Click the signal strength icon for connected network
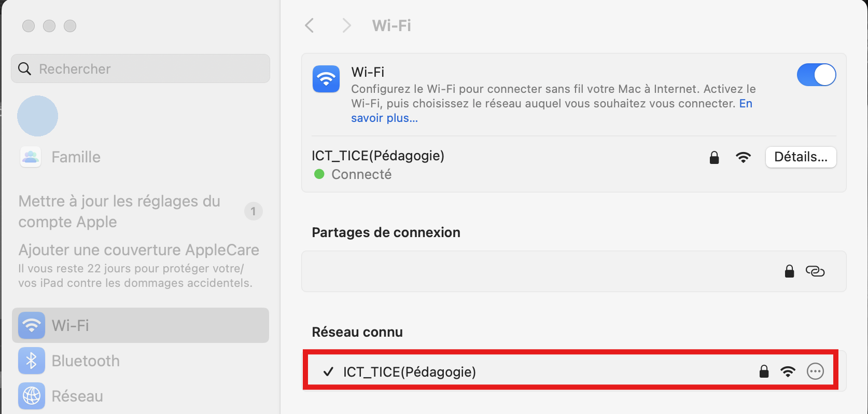The height and width of the screenshot is (414, 868). point(744,157)
